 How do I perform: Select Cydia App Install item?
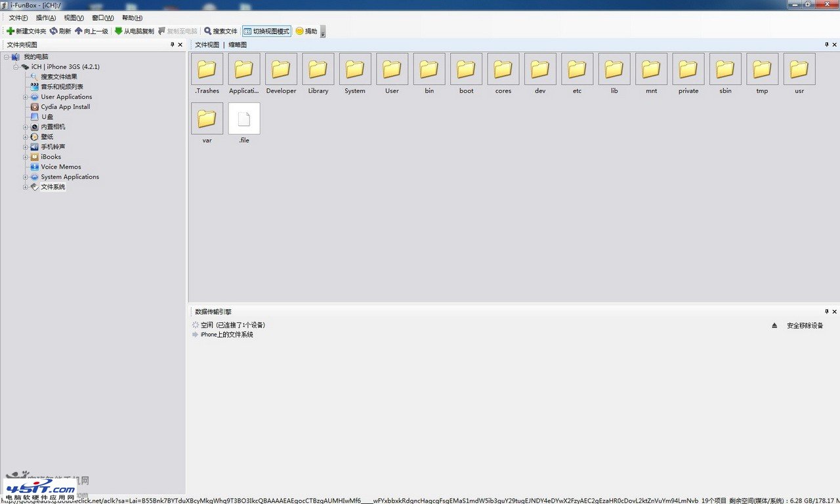pyautogui.click(x=66, y=107)
